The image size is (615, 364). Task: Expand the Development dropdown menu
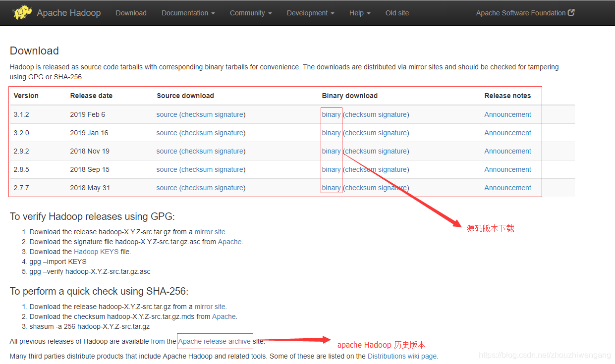click(x=311, y=13)
